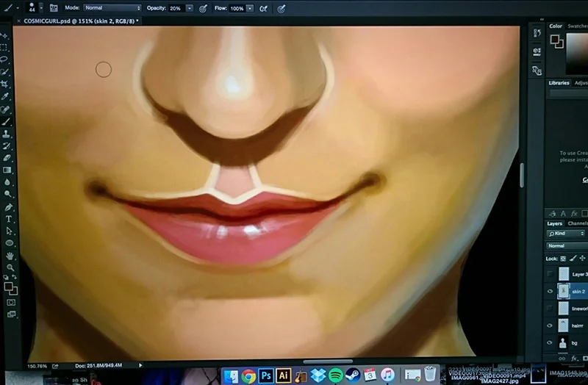Select the Eraser tool
Image resolution: width=588 pixels, height=385 pixels.
click(7, 158)
